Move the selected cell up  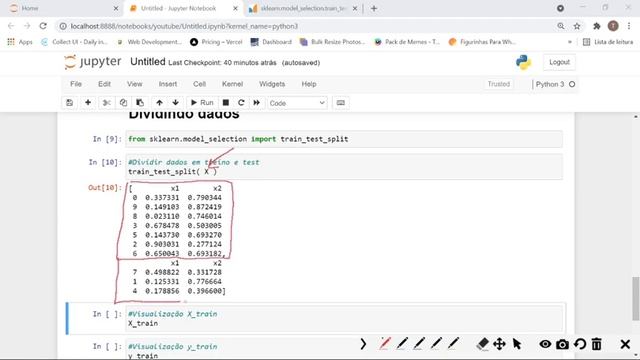[159, 103]
